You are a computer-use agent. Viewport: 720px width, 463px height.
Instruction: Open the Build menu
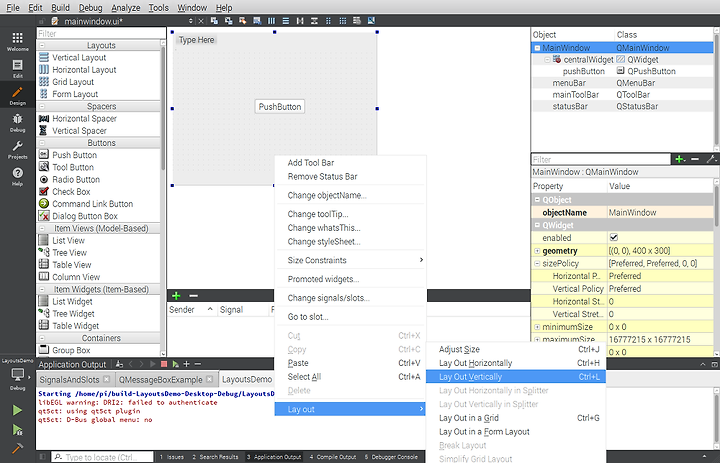coord(60,8)
